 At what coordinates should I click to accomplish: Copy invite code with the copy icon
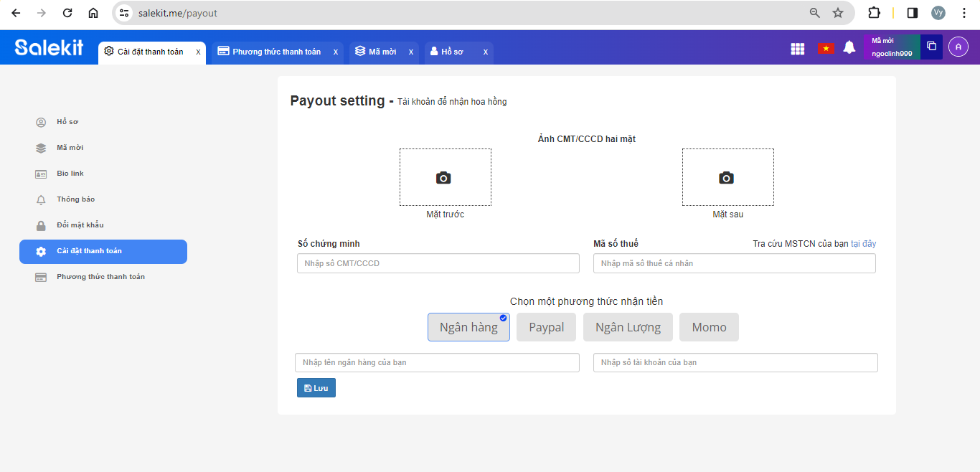931,47
